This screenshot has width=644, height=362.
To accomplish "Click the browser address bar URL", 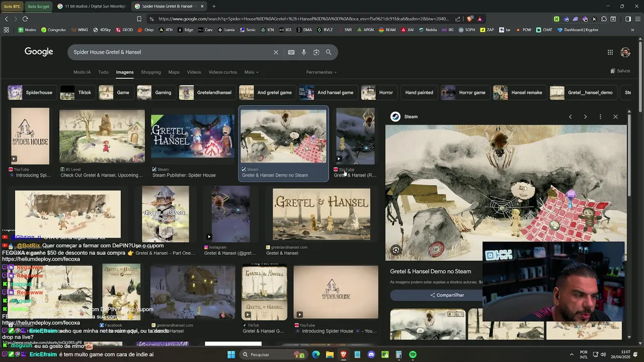I will [x=303, y=19].
